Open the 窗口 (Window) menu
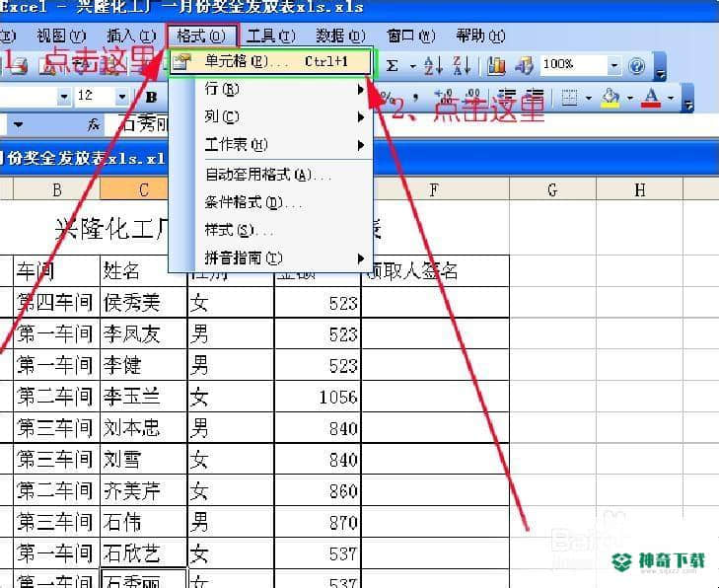719x588 pixels. coord(411,36)
